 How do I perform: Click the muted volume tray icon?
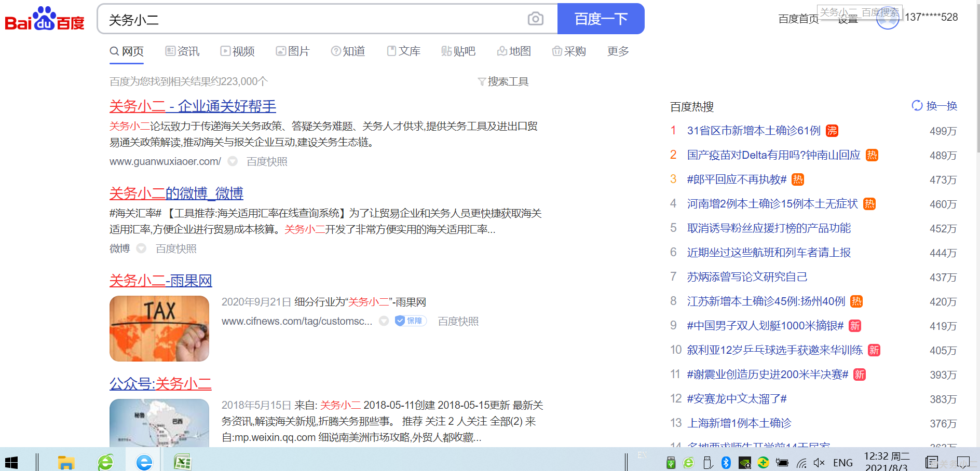coord(820,463)
